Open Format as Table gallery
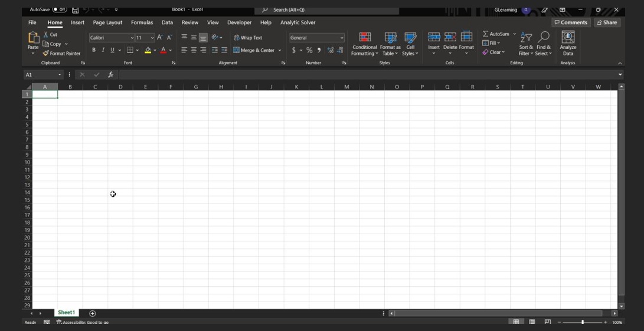The image size is (644, 331). pos(390,44)
